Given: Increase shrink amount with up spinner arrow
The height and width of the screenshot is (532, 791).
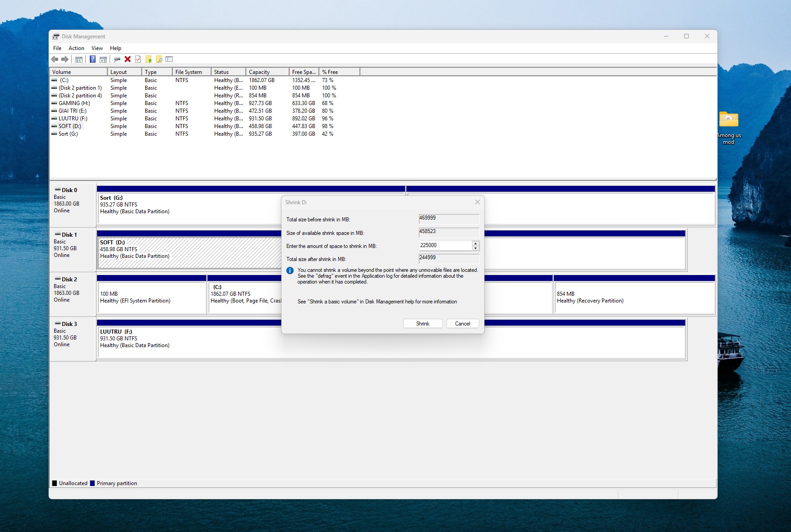Looking at the screenshot, I should (475, 243).
